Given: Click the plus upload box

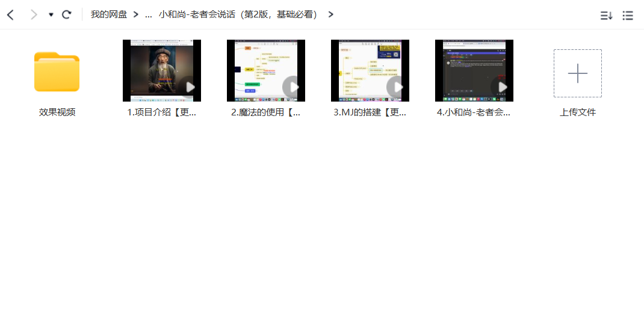Looking at the screenshot, I should (x=577, y=73).
